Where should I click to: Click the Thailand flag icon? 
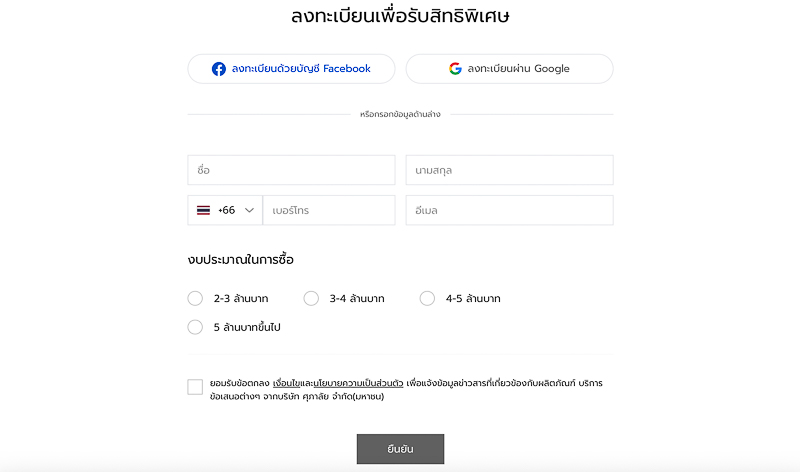coord(203,211)
